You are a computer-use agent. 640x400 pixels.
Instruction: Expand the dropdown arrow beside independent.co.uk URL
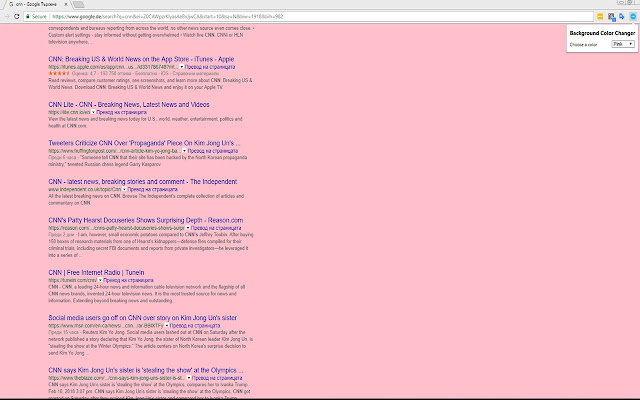[124, 189]
